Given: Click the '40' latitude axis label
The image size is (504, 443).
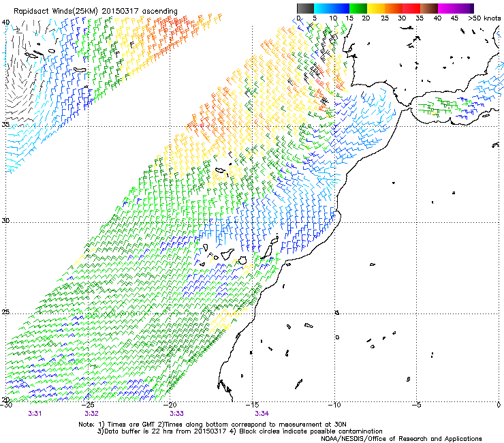Looking at the screenshot, I should (x=5, y=22).
